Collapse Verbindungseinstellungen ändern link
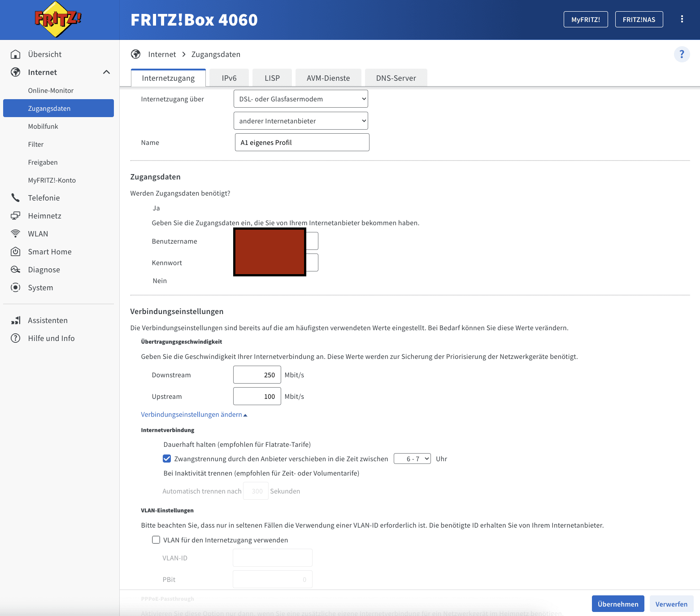 194,415
